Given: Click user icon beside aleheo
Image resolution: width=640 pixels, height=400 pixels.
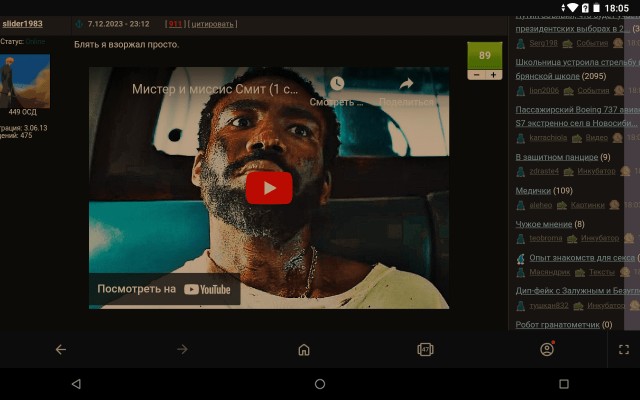Looking at the screenshot, I should tap(520, 205).
